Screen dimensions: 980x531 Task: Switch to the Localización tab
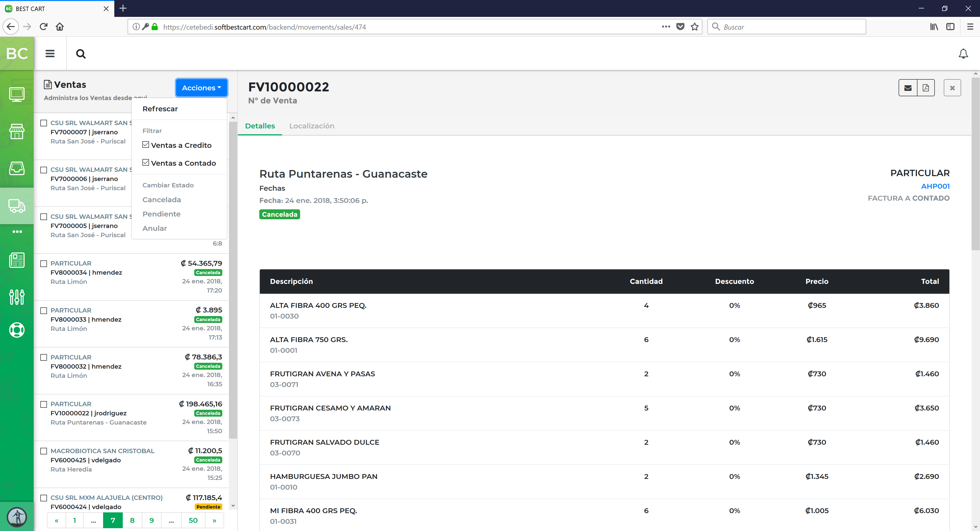pos(312,126)
